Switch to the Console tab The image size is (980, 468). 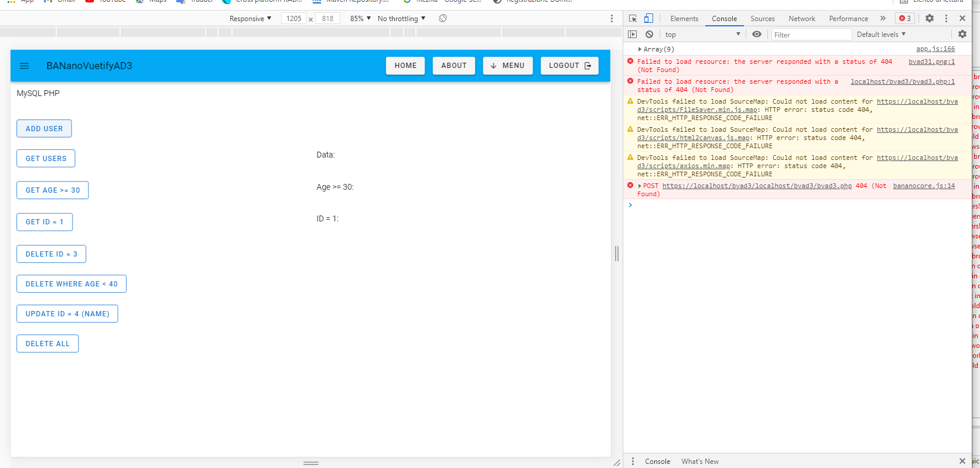click(724, 19)
